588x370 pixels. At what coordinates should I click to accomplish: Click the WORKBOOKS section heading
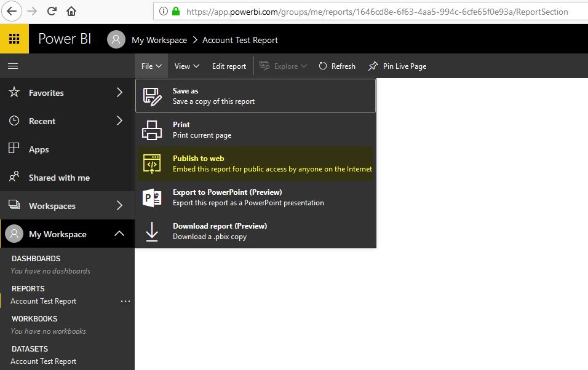pyautogui.click(x=34, y=318)
